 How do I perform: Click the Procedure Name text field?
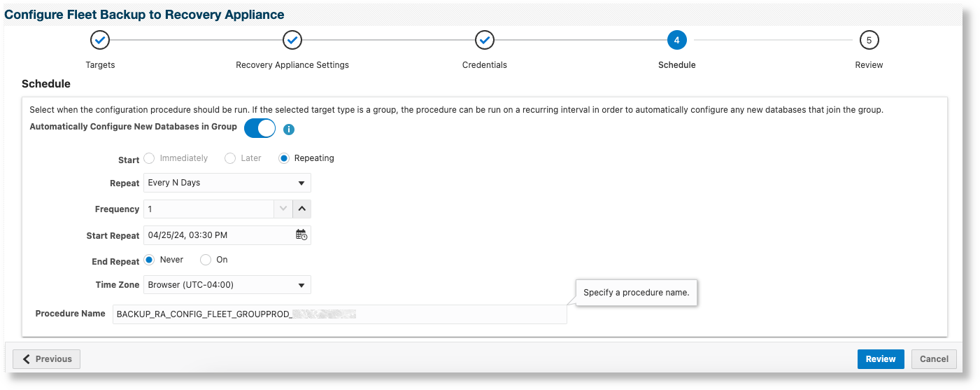(x=340, y=314)
